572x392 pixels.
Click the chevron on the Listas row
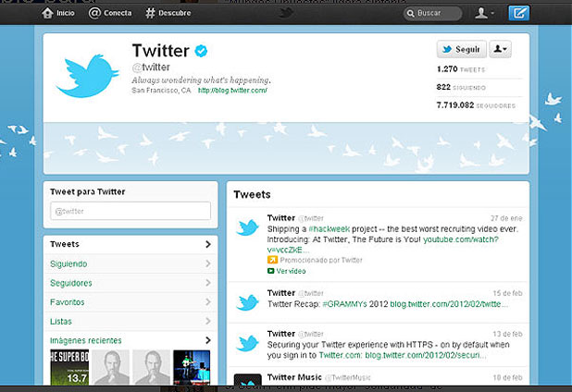208,321
